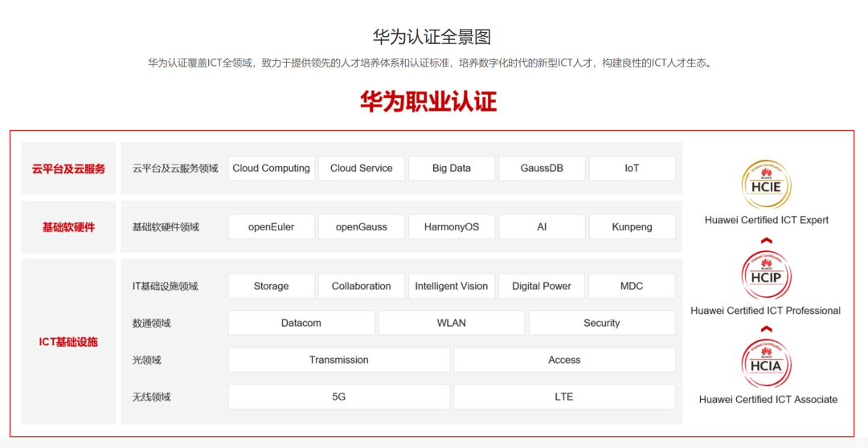
Task: Select the 基础软硬件 category tab
Action: click(x=68, y=227)
